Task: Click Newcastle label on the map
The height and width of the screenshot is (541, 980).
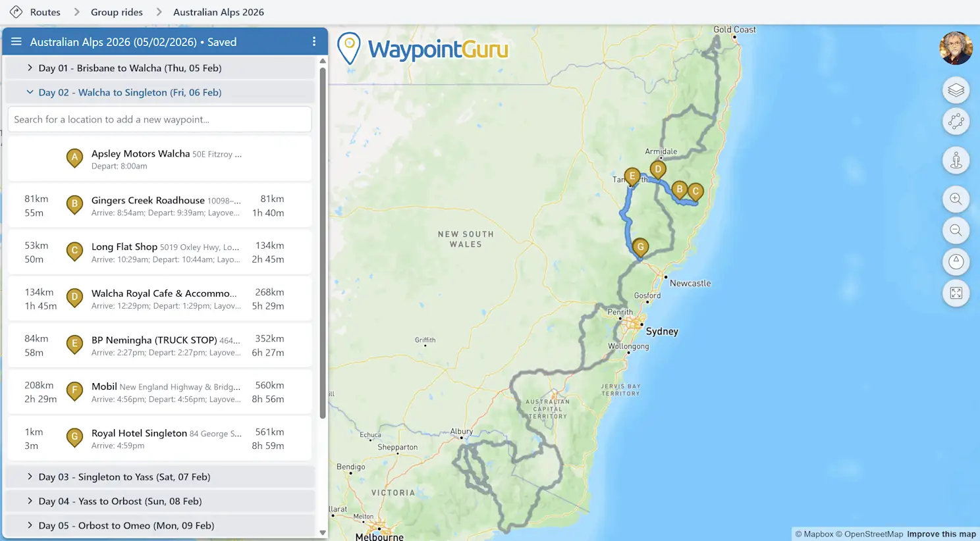Action: pos(690,284)
